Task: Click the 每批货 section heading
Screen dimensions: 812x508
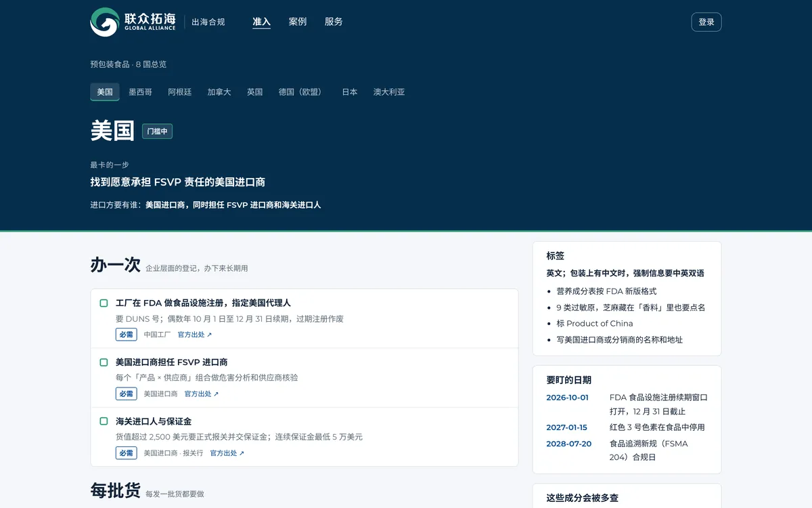Action: pos(116,490)
